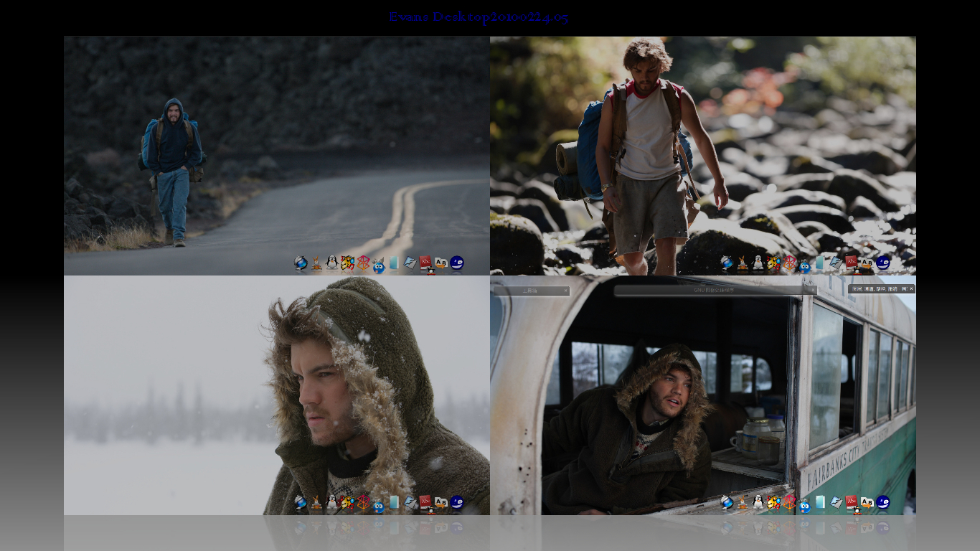Launch the feather notepad icon in road-hiker workspace dock

tap(410, 263)
